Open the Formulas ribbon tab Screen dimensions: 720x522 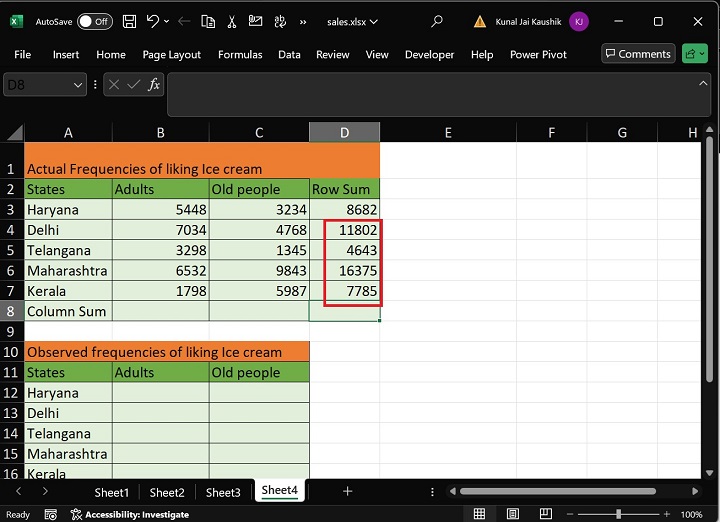click(240, 55)
